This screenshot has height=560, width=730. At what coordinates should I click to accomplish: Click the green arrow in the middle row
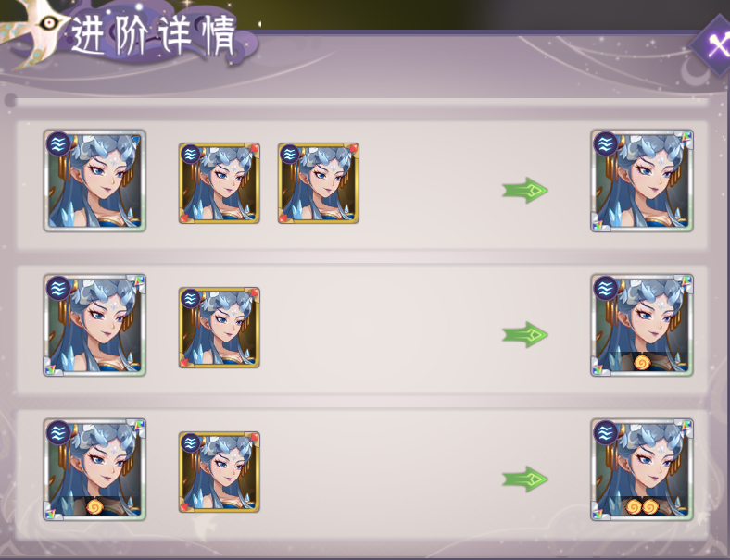(524, 334)
